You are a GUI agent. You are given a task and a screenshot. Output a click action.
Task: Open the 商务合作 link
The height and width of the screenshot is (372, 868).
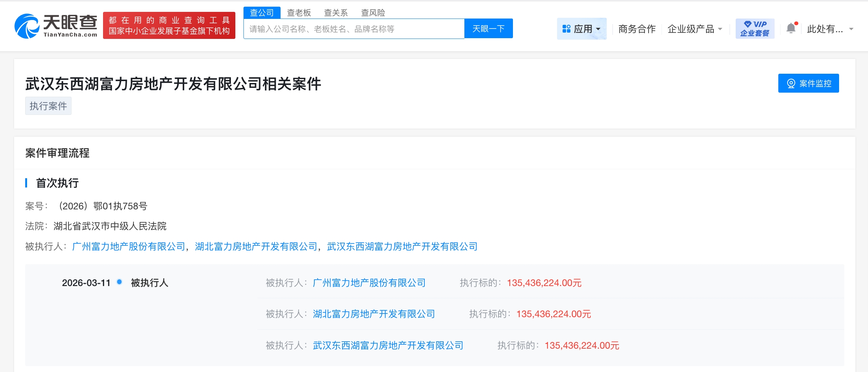[637, 29]
